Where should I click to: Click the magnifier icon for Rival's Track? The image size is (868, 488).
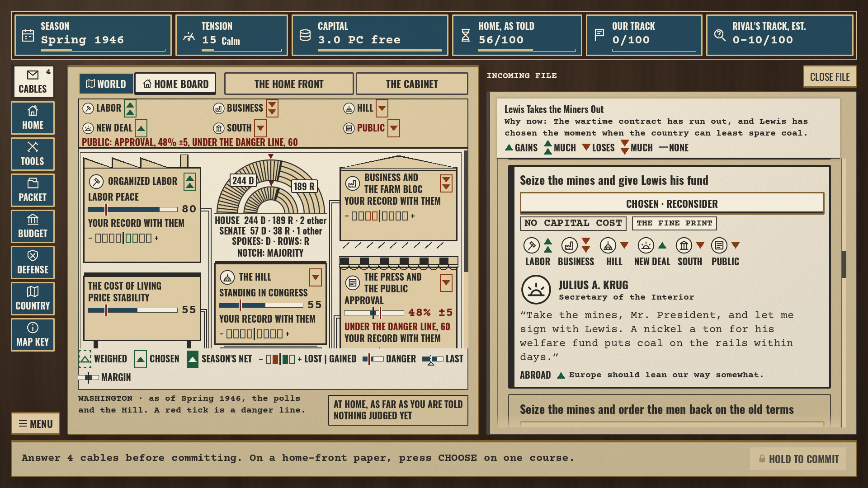click(720, 35)
